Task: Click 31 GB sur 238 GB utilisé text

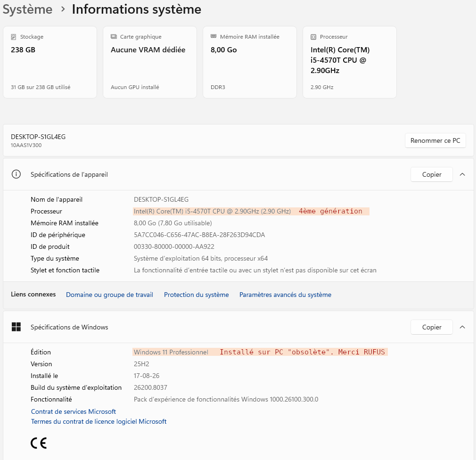Action: coord(41,87)
